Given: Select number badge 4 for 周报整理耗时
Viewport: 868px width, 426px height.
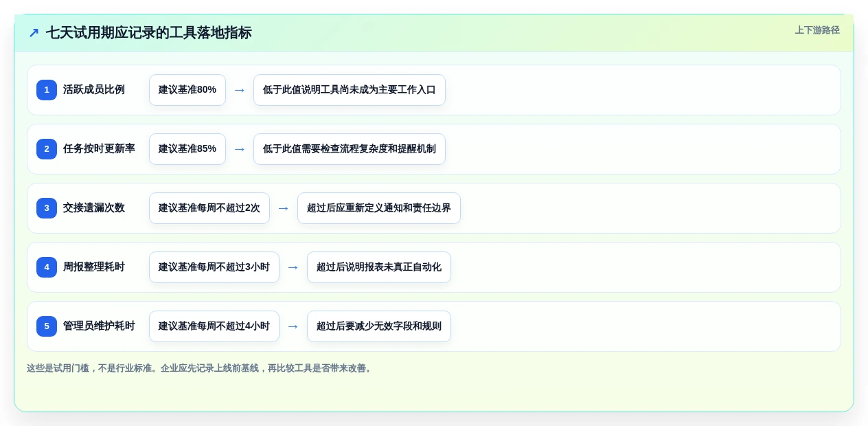Looking at the screenshot, I should 47,267.
